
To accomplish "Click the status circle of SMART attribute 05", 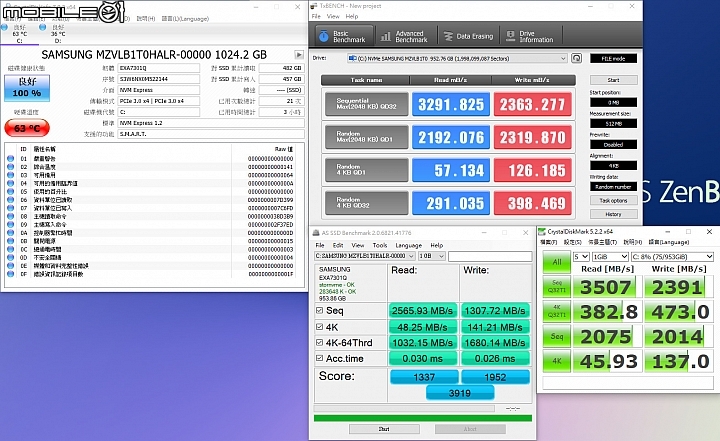I will click(10, 192).
